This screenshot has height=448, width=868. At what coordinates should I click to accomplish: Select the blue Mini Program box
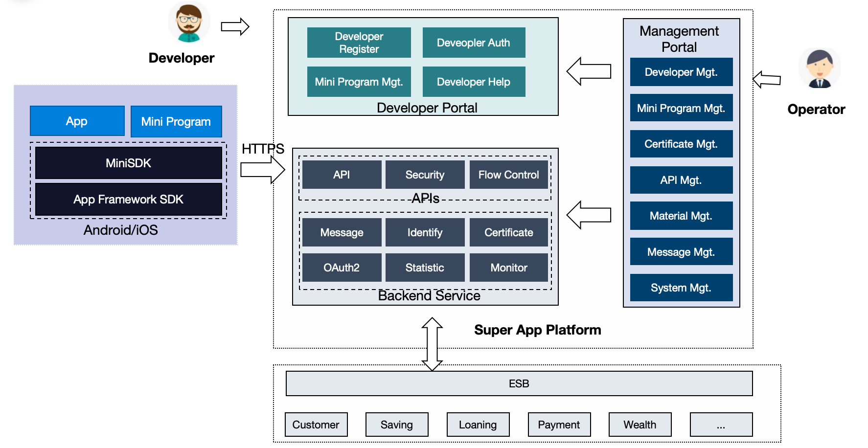pos(176,121)
